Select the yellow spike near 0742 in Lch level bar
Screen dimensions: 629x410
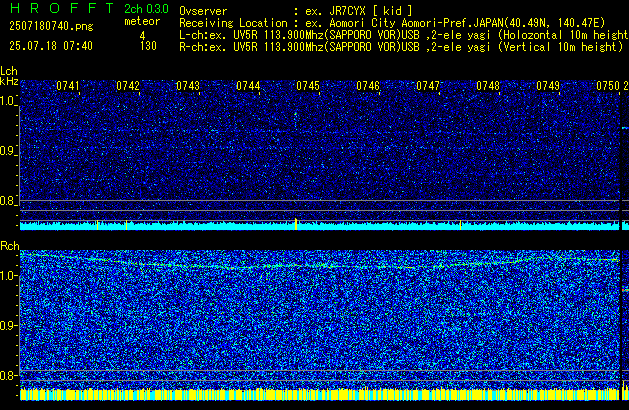tap(126, 225)
